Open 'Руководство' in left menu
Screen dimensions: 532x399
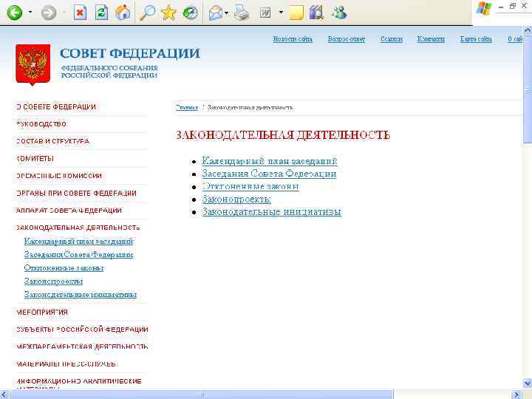click(41, 124)
